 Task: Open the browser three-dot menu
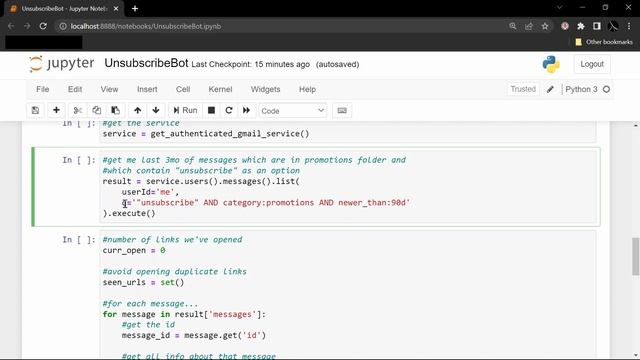point(629,26)
